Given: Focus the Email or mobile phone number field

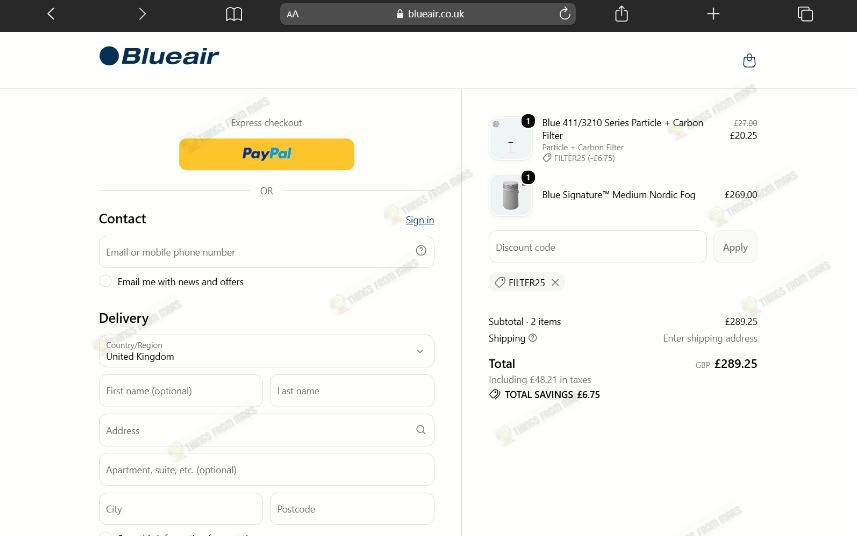Looking at the screenshot, I should [x=267, y=252].
